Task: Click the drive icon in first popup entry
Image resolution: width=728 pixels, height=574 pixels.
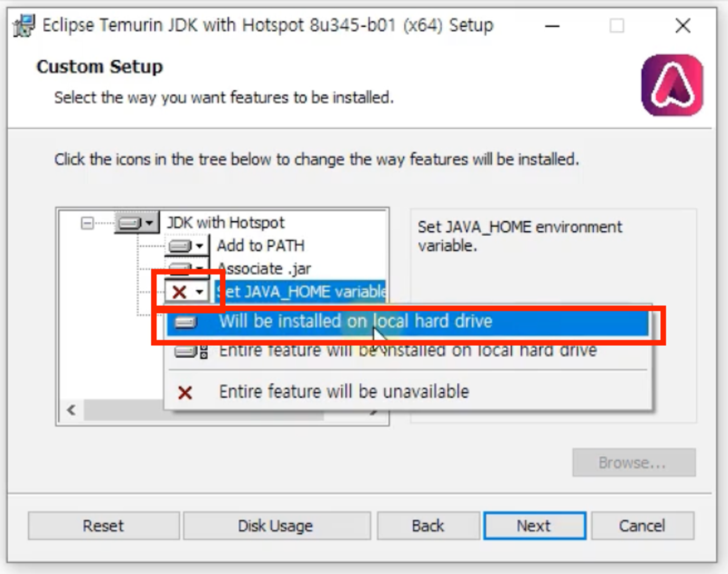Action: 186,322
